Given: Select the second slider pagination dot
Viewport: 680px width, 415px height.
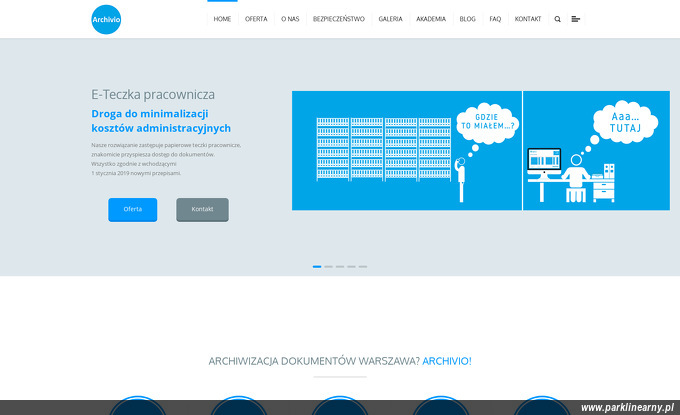Looking at the screenshot, I should (328, 267).
